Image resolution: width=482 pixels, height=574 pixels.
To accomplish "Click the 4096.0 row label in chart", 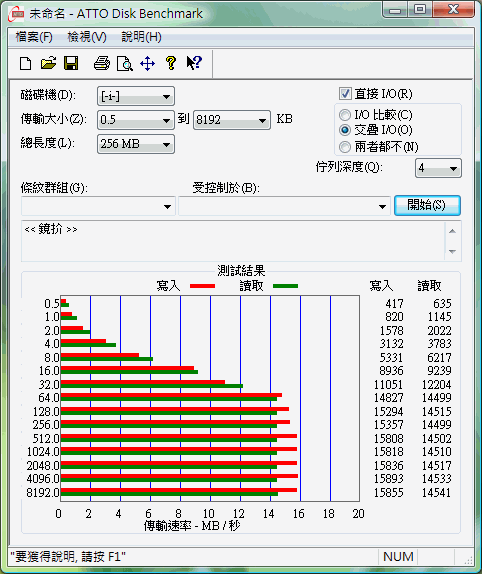I will click(43, 479).
